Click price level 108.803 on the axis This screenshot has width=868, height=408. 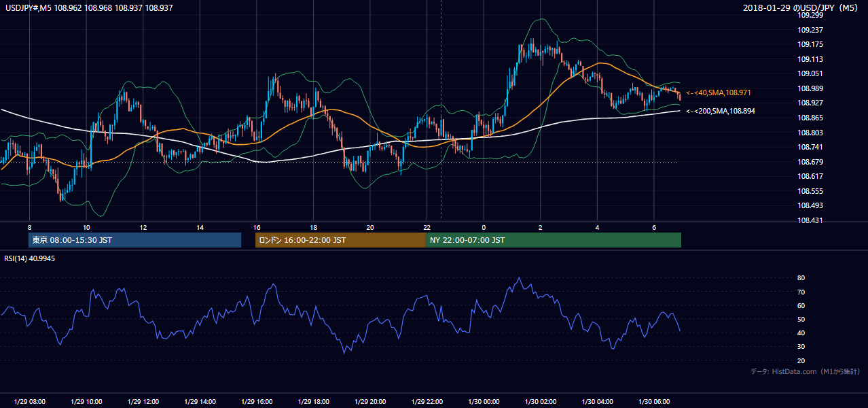coord(810,133)
